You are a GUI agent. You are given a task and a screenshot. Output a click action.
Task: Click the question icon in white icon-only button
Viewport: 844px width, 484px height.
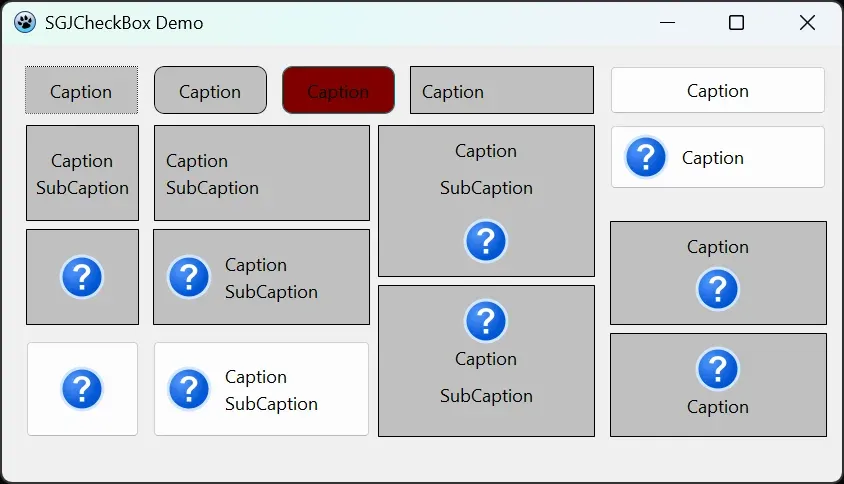(x=82, y=389)
